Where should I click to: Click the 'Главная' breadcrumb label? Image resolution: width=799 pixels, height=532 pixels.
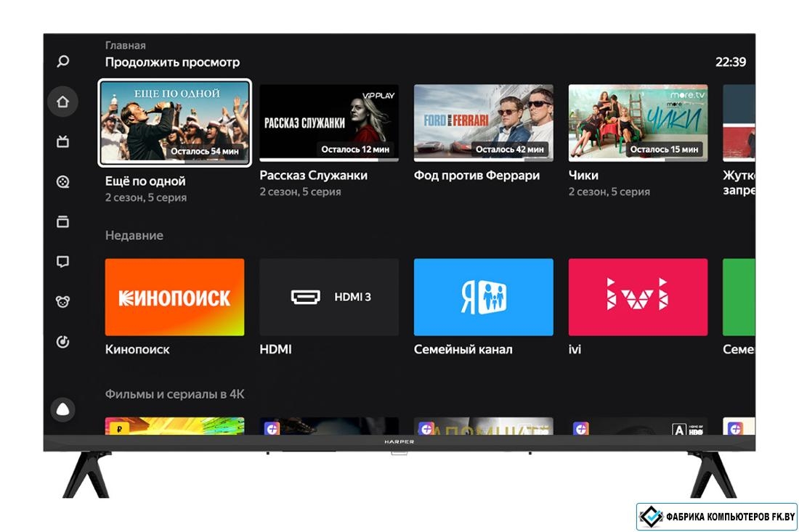coord(126,45)
